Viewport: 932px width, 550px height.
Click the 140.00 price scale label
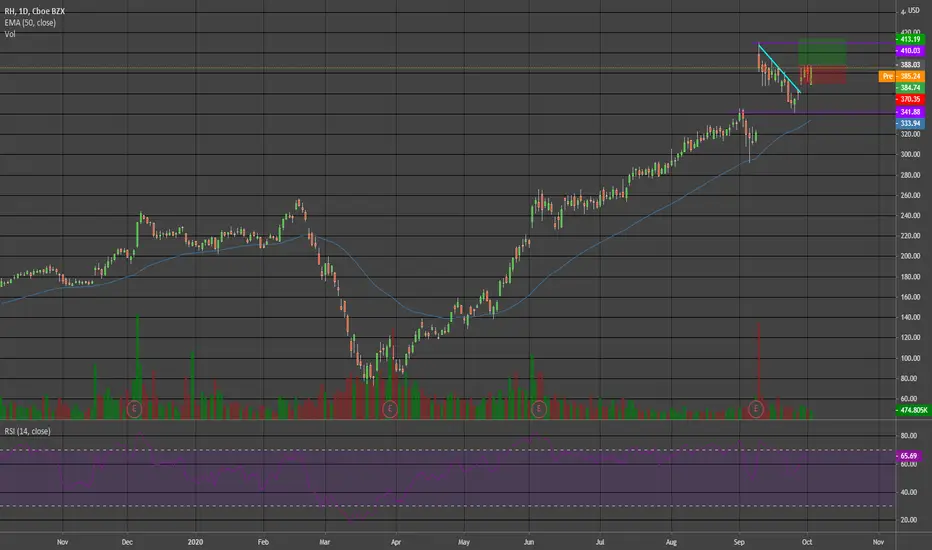tap(910, 318)
